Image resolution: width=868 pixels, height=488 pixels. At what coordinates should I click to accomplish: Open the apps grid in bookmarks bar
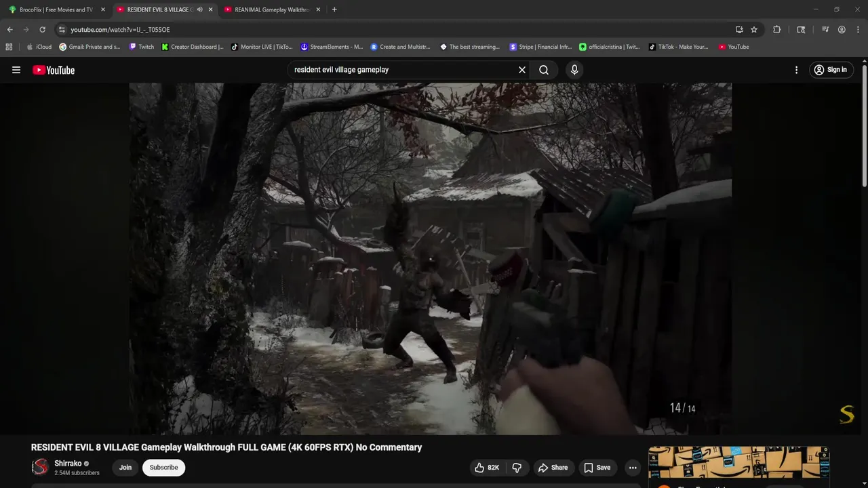tap(9, 47)
